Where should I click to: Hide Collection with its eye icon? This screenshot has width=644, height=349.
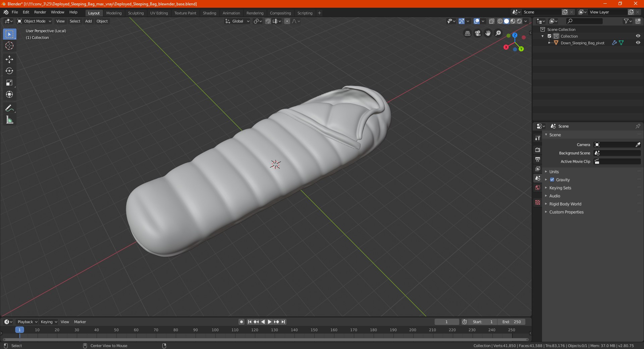click(638, 36)
